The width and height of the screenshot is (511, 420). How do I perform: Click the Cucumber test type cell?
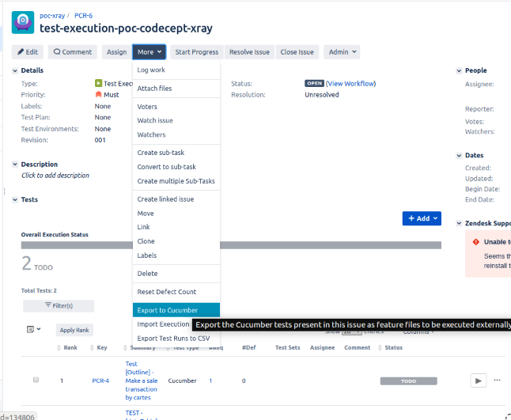(182, 380)
